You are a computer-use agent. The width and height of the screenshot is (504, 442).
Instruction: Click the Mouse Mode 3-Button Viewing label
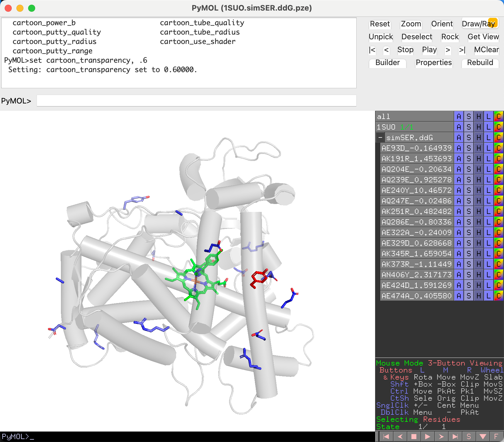439,363
